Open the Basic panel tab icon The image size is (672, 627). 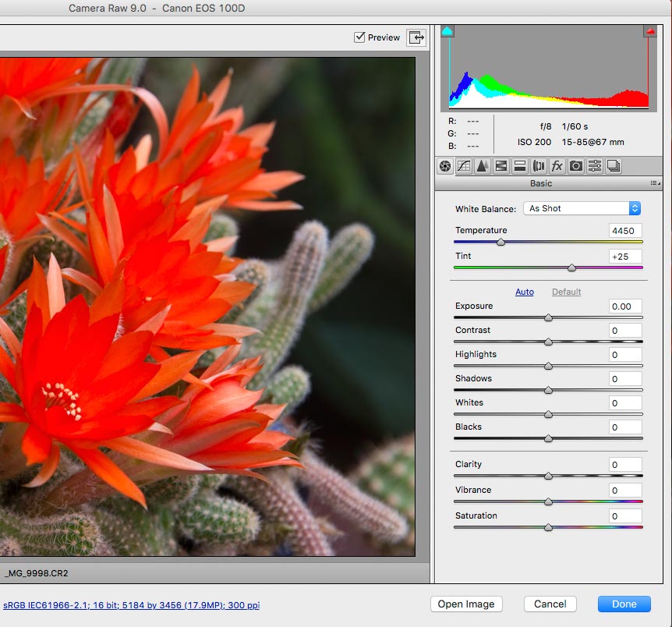445,166
